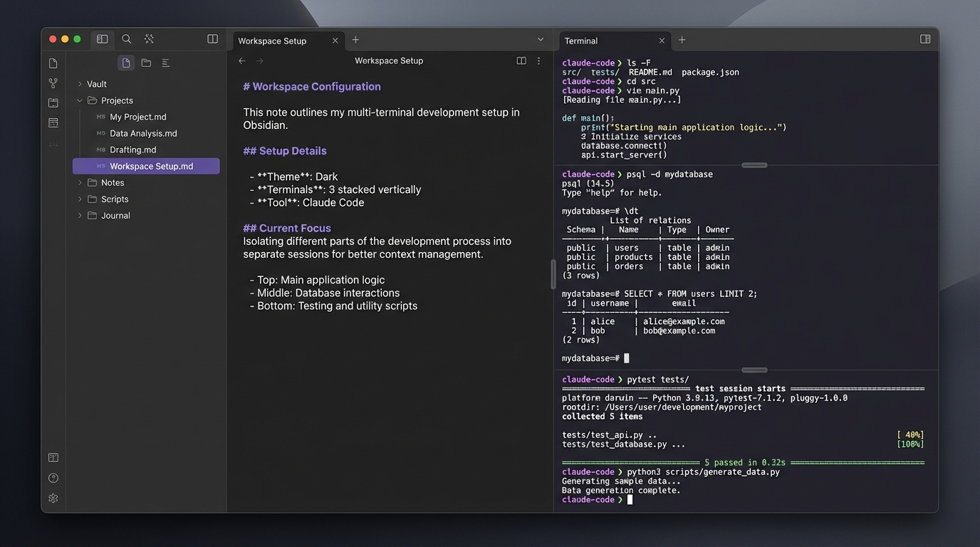
Task: Toggle the left sidebar panel
Action: pos(103,39)
